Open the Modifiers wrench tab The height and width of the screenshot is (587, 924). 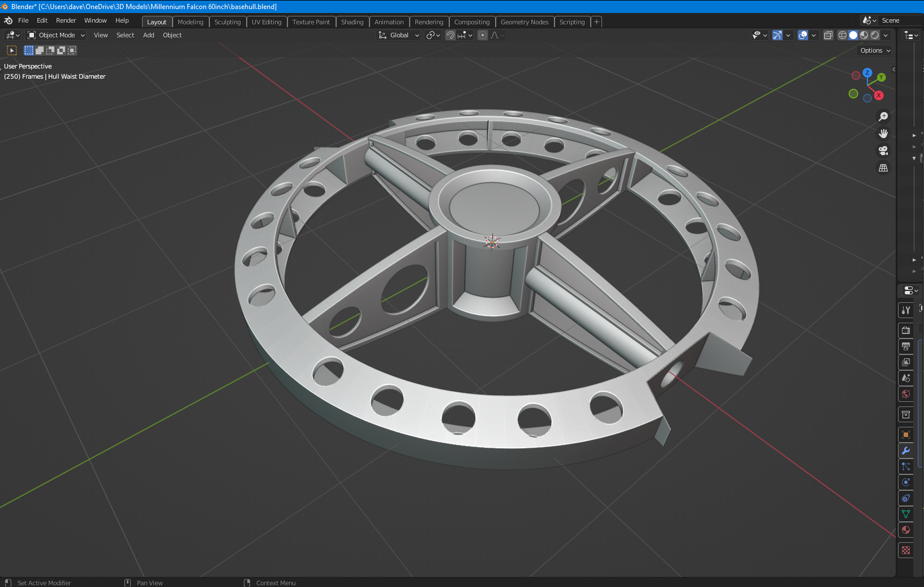coord(906,451)
